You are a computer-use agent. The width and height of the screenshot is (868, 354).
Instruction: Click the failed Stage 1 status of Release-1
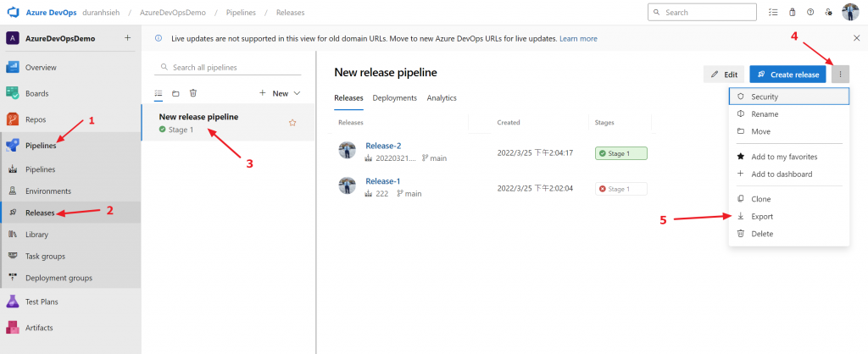click(x=621, y=189)
